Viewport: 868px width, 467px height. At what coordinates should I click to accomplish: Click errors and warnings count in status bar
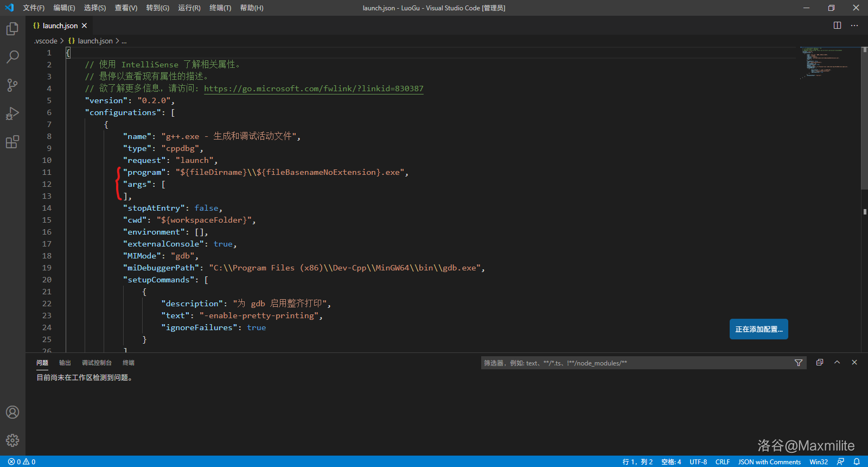click(x=22, y=462)
